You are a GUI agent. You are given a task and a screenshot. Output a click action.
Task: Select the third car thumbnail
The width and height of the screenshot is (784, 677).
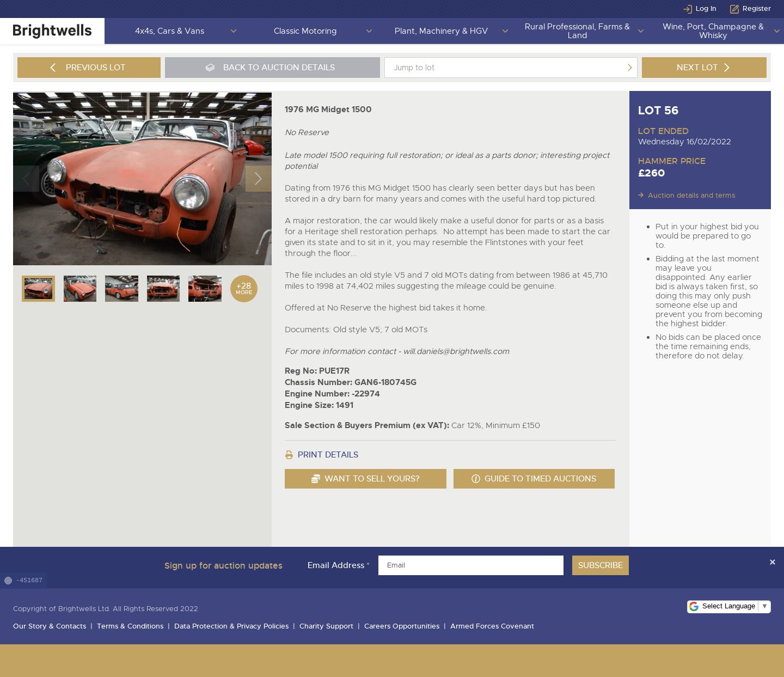(121, 289)
